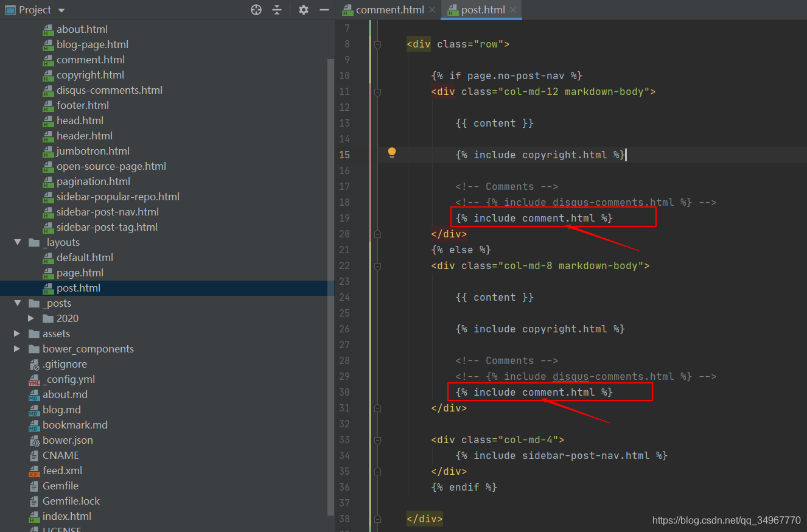807x532 pixels.
Task: Click the _posts folder icon
Action: 34,303
